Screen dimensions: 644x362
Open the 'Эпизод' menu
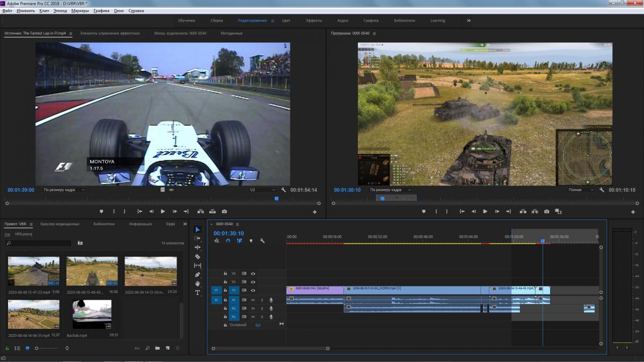tap(61, 11)
